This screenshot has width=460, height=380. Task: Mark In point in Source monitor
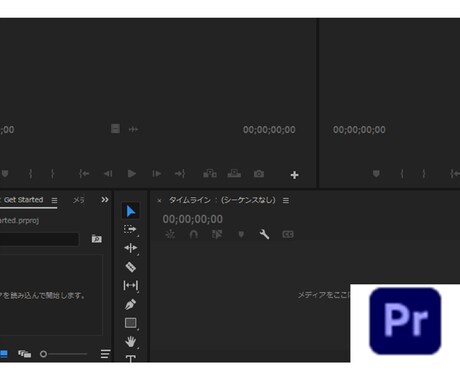[x=30, y=174]
